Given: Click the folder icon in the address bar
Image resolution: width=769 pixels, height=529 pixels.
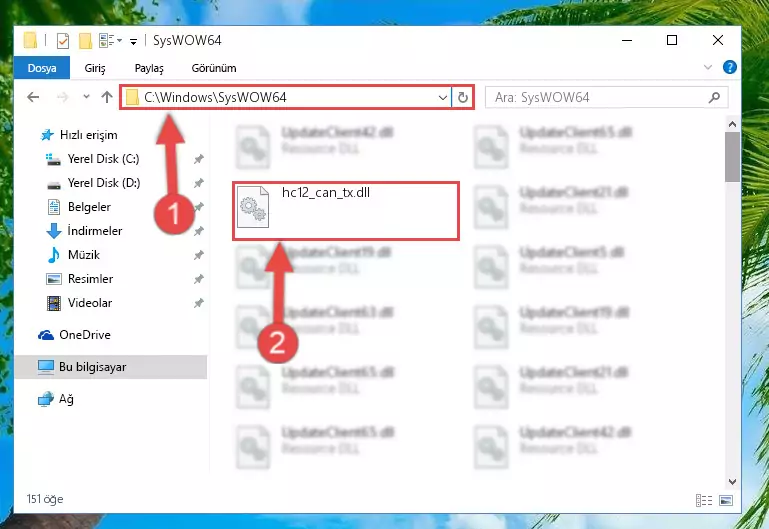Looking at the screenshot, I should [x=132, y=98].
